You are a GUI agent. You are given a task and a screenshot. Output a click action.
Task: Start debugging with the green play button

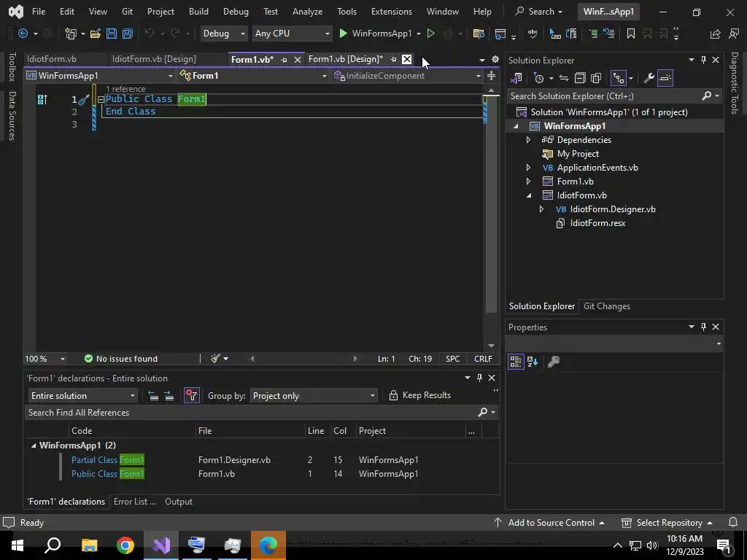click(343, 34)
